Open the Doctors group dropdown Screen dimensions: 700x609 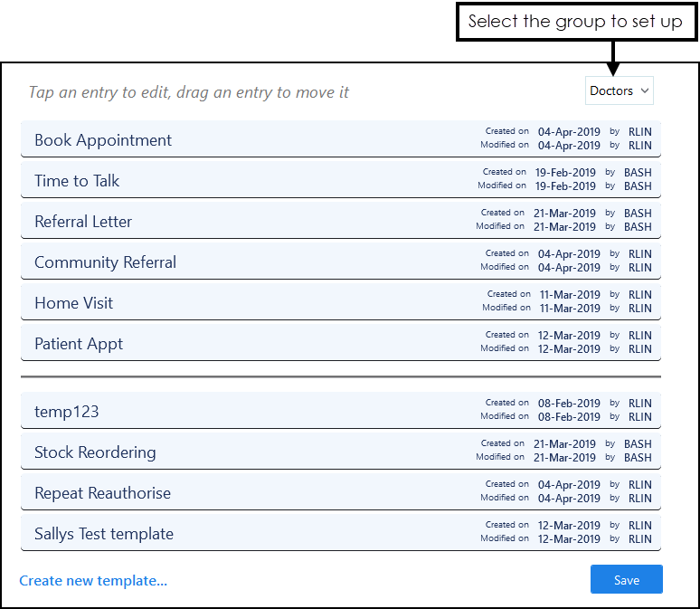[x=619, y=90]
